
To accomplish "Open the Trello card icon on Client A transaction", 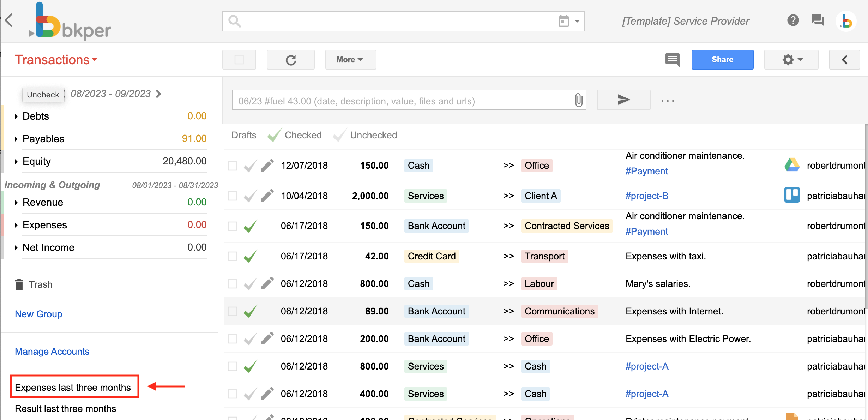I will click(x=792, y=195).
